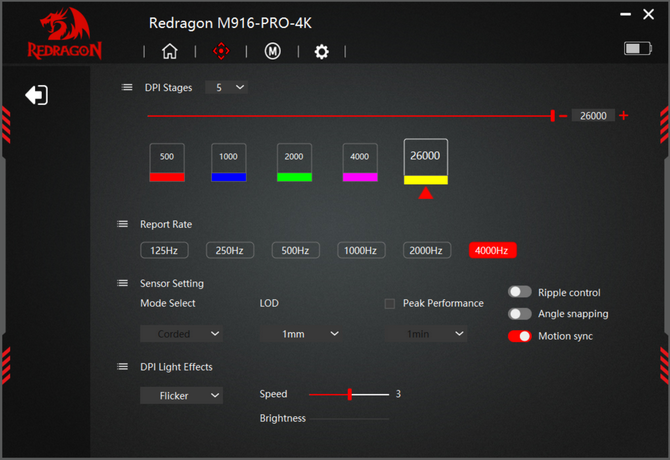Click the yellow color swatch under 26000
The width and height of the screenshot is (670, 460).
pos(426,180)
